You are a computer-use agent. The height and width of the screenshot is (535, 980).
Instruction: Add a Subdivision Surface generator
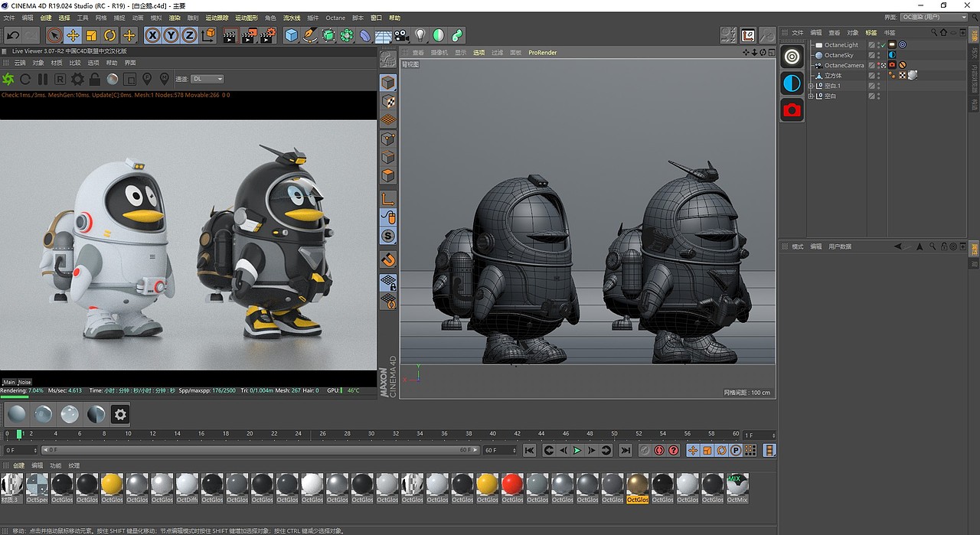[x=328, y=34]
